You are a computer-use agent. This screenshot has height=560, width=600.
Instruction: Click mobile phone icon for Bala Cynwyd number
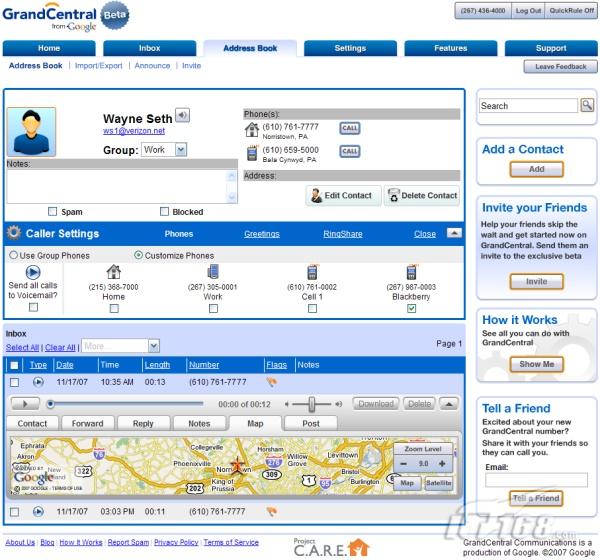click(252, 153)
